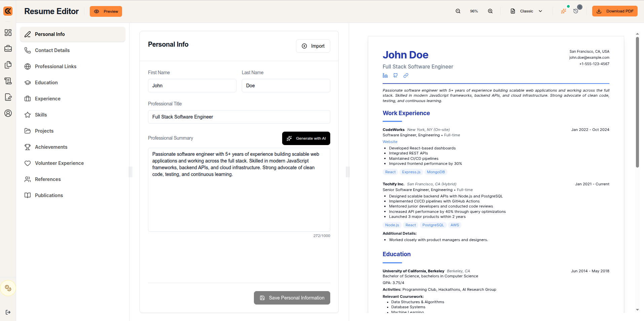Click the preview pane vertical scrollbar thumb
Viewport: 644px width, 321px height.
point(637,102)
